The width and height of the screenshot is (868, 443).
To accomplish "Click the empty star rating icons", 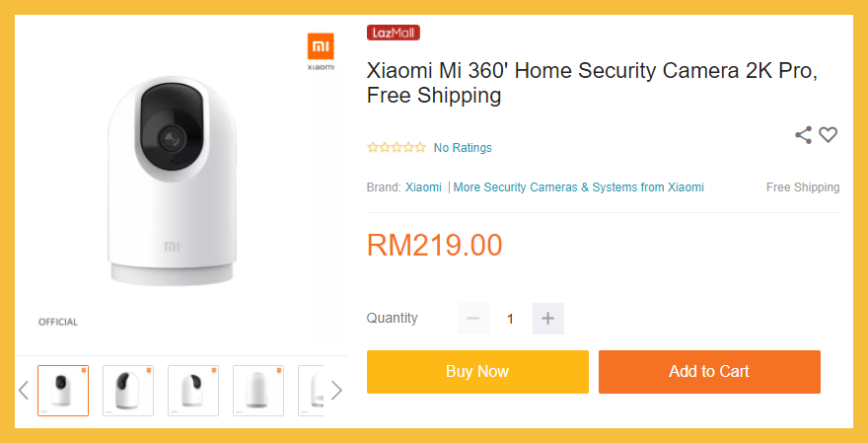I will coord(397,148).
